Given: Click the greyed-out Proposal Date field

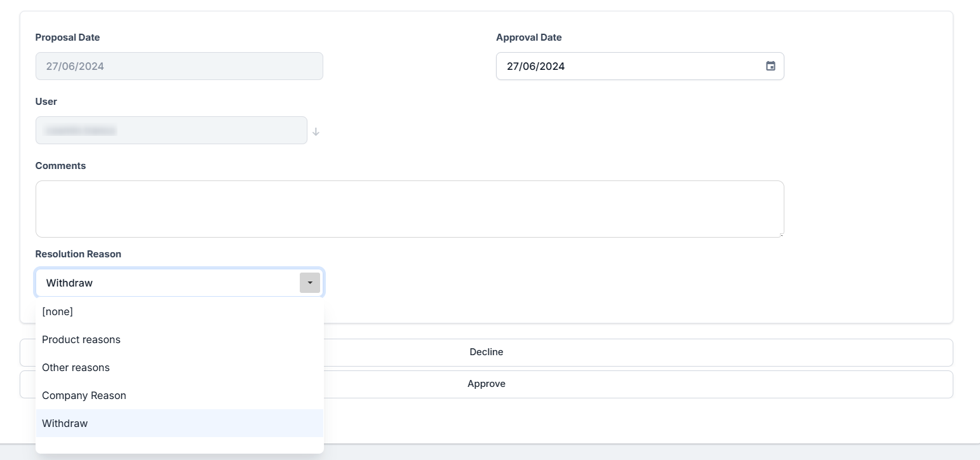Looking at the screenshot, I should point(179,66).
